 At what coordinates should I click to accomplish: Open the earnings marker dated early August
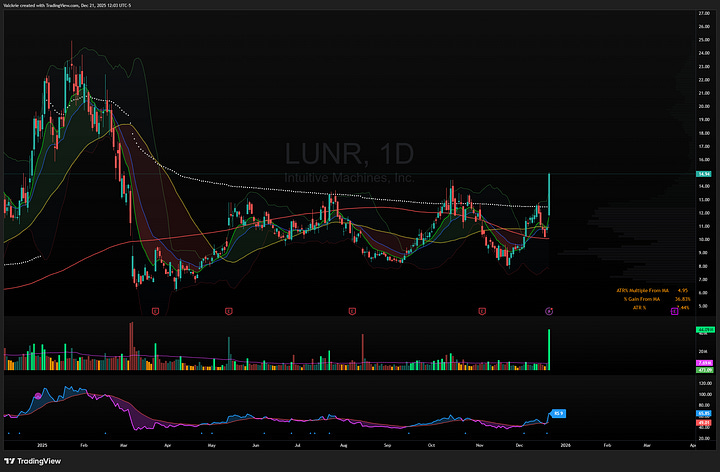(x=352, y=311)
